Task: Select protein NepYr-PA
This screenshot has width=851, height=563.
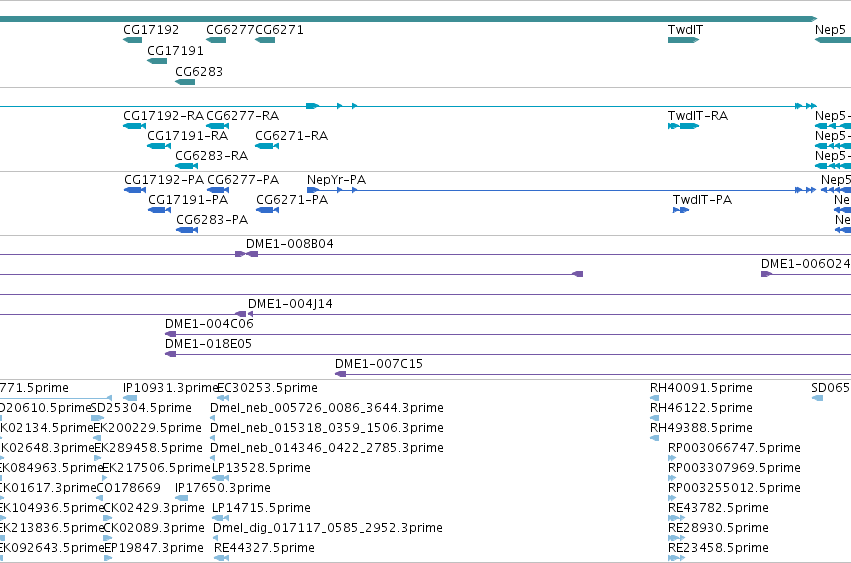Action: coord(336,180)
